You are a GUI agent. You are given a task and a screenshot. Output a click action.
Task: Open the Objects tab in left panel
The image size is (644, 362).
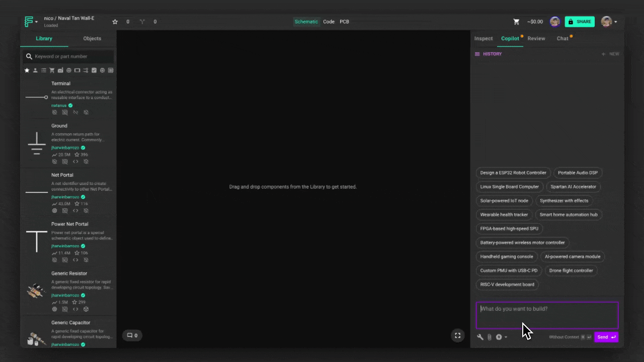[x=92, y=38]
